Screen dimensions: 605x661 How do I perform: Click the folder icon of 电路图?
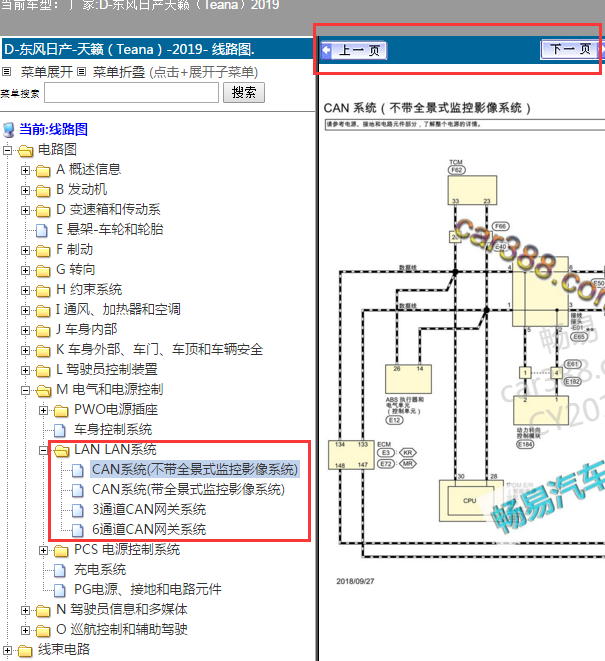25,150
